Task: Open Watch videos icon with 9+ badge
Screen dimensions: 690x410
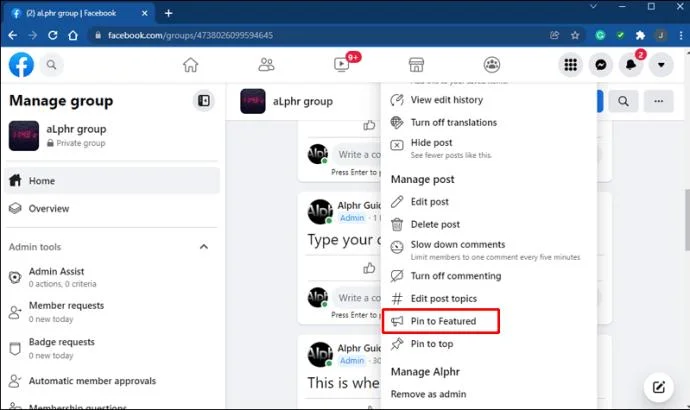Action: point(342,64)
